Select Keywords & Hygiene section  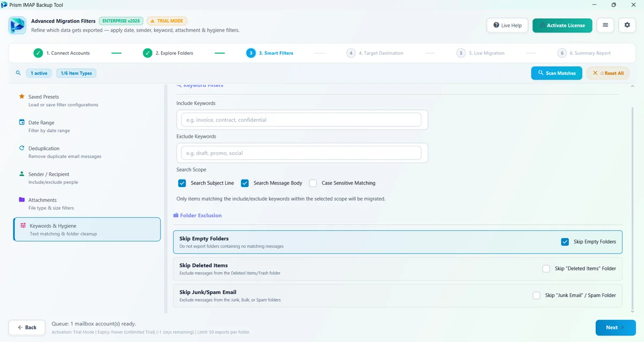(87, 229)
